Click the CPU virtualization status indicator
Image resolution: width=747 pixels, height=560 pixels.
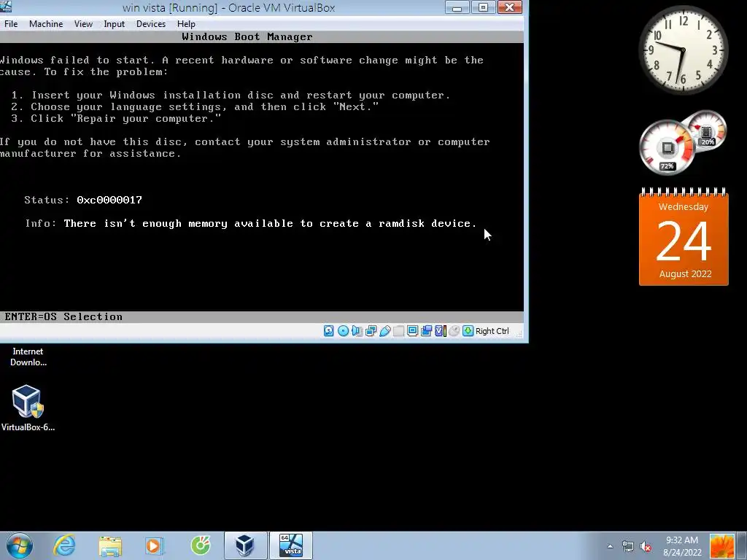441,331
